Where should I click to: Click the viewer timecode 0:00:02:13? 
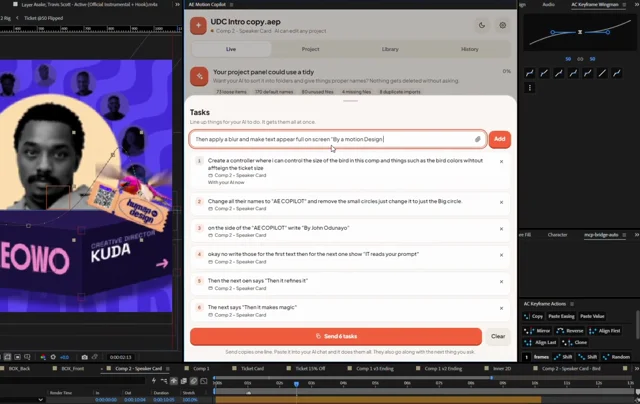(120, 357)
